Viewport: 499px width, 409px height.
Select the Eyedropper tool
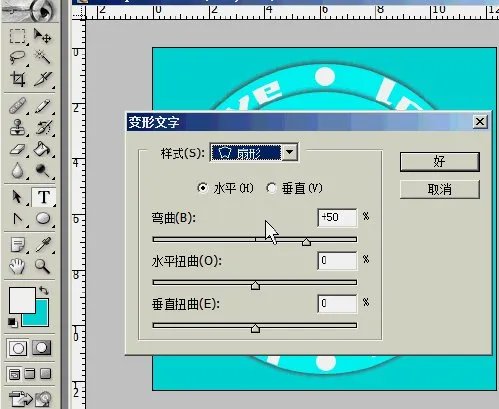click(43, 245)
